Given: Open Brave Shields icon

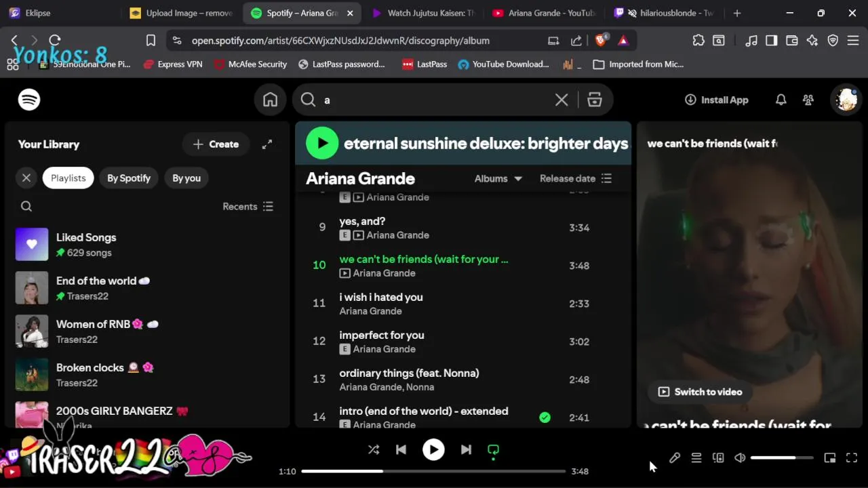Looking at the screenshot, I should [x=601, y=40].
